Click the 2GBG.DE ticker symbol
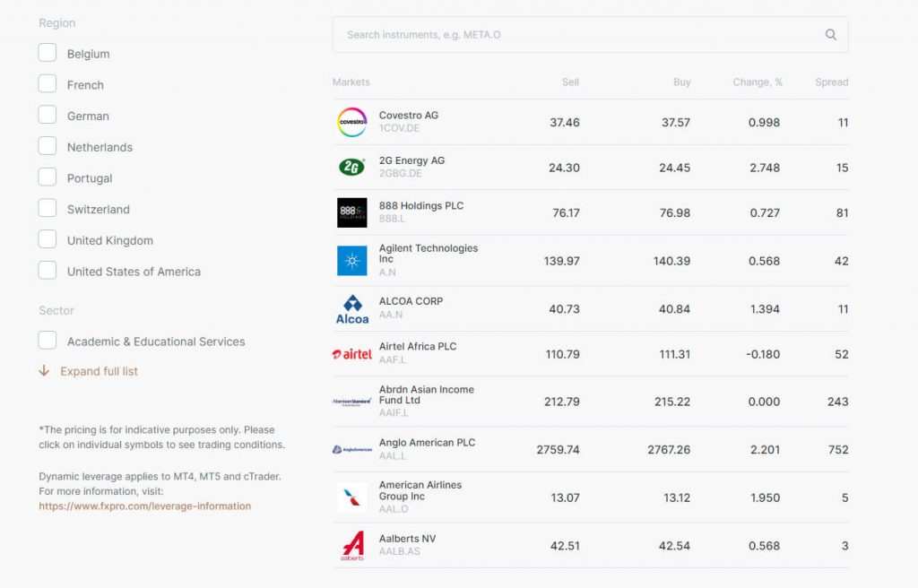Image resolution: width=918 pixels, height=588 pixels. (x=401, y=173)
